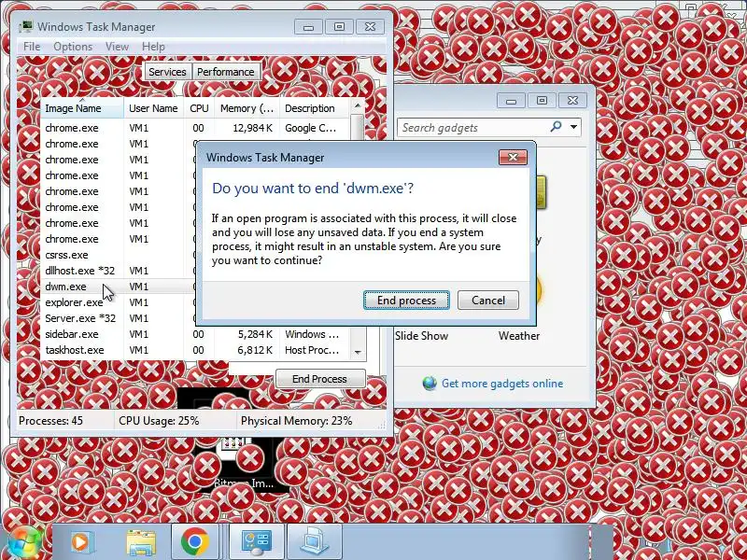Open the Help menu in Task Manager

(153, 47)
